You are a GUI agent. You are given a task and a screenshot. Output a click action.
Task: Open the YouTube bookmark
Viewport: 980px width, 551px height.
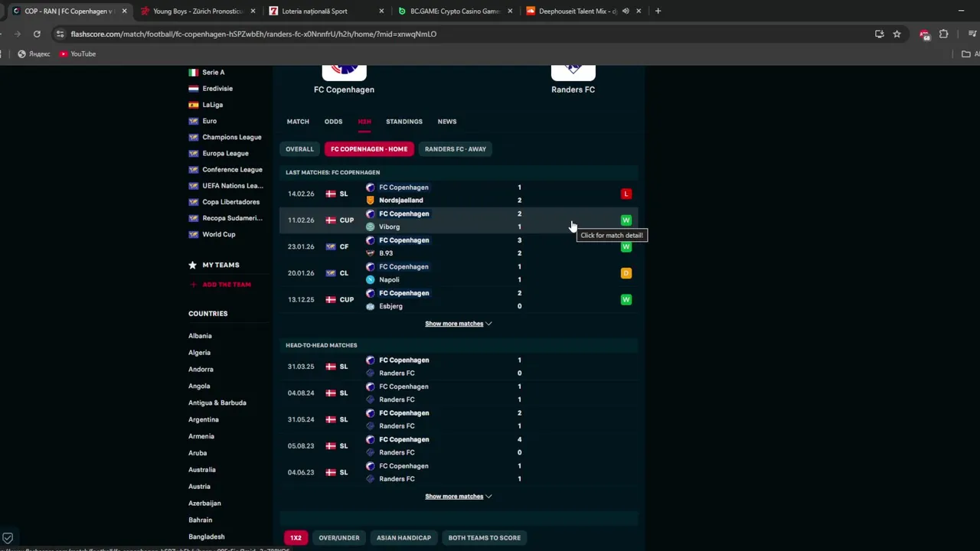tap(77, 54)
